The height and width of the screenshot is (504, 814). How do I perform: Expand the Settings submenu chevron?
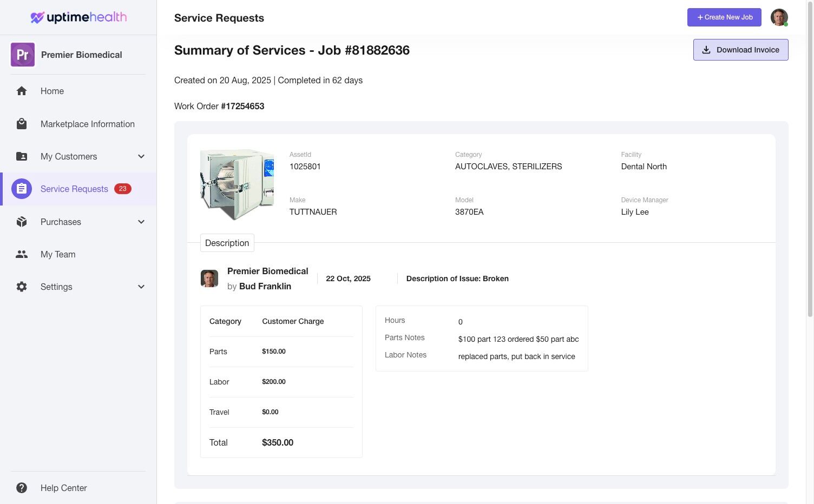141,287
